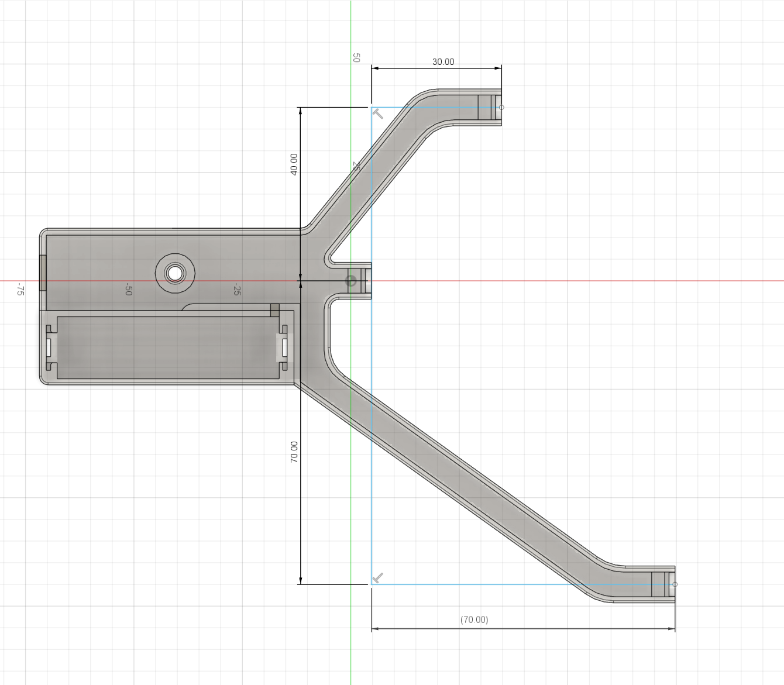Select the driven (70.00) dimension in parentheses

[x=474, y=619]
